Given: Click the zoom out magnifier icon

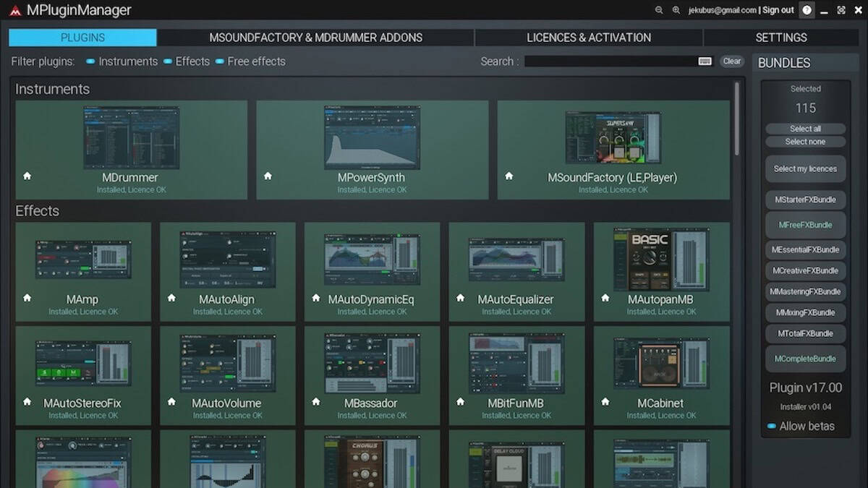Looking at the screenshot, I should 659,10.
